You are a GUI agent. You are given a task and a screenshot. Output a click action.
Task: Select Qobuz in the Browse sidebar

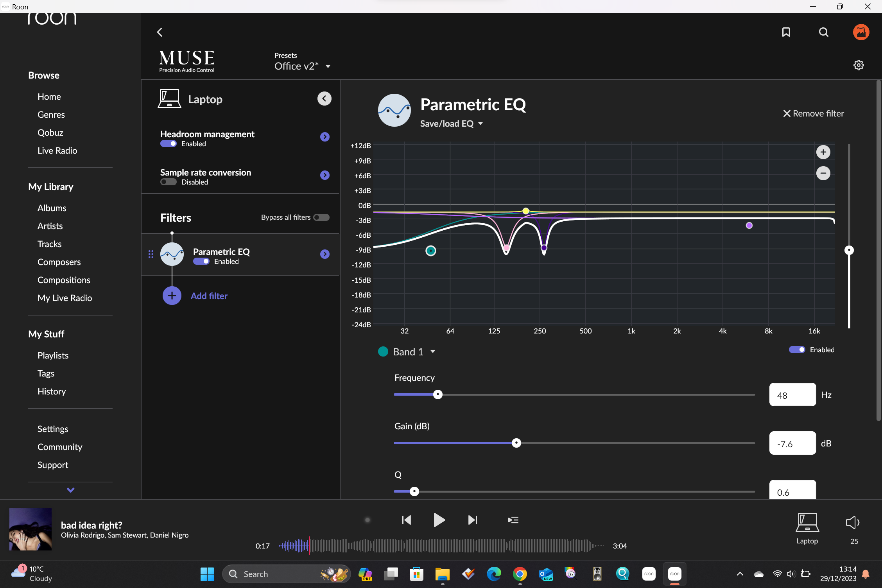(x=50, y=133)
